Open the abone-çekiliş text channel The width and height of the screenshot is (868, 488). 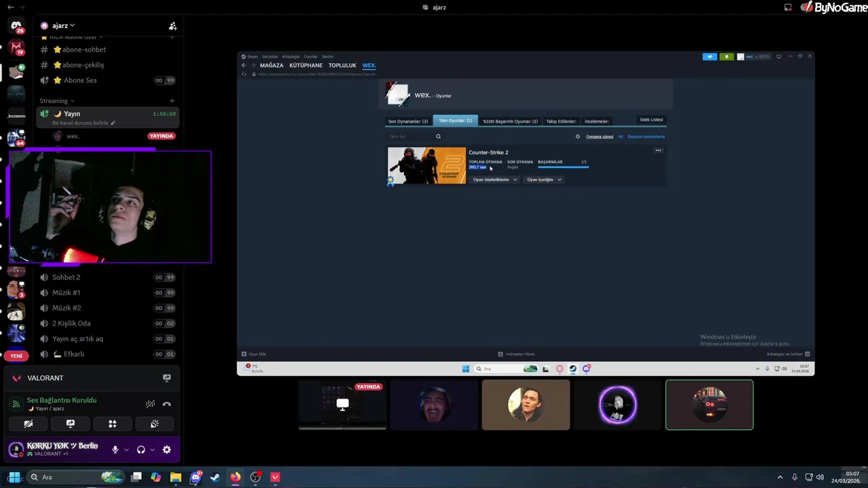pos(108,65)
